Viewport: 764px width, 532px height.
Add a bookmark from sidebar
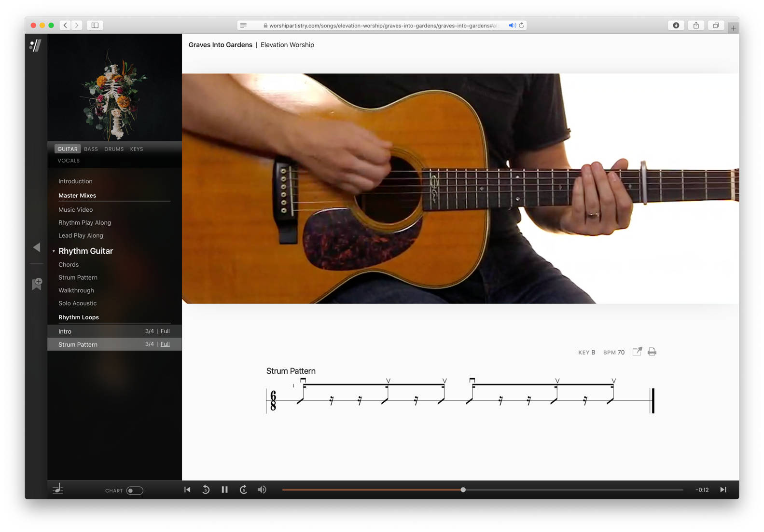tap(37, 284)
